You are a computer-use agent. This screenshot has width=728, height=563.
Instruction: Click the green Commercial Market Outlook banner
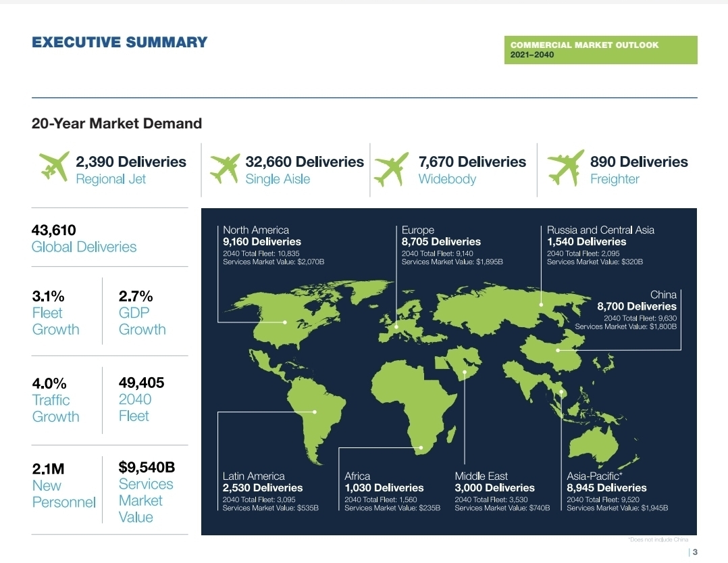click(x=600, y=50)
